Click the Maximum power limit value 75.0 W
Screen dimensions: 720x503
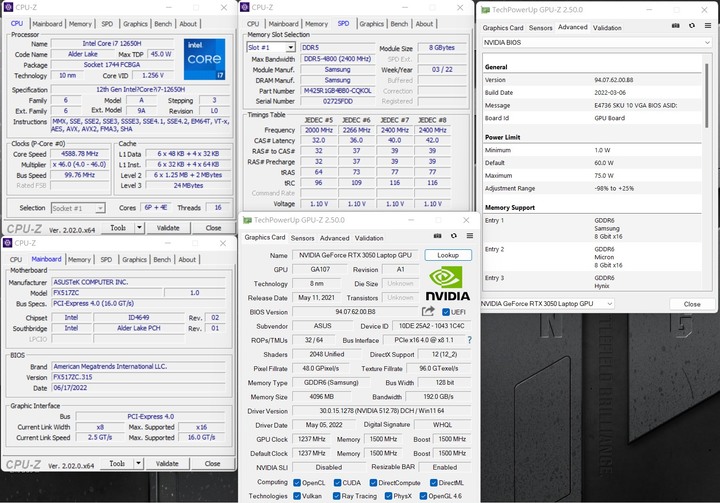pyautogui.click(x=604, y=175)
